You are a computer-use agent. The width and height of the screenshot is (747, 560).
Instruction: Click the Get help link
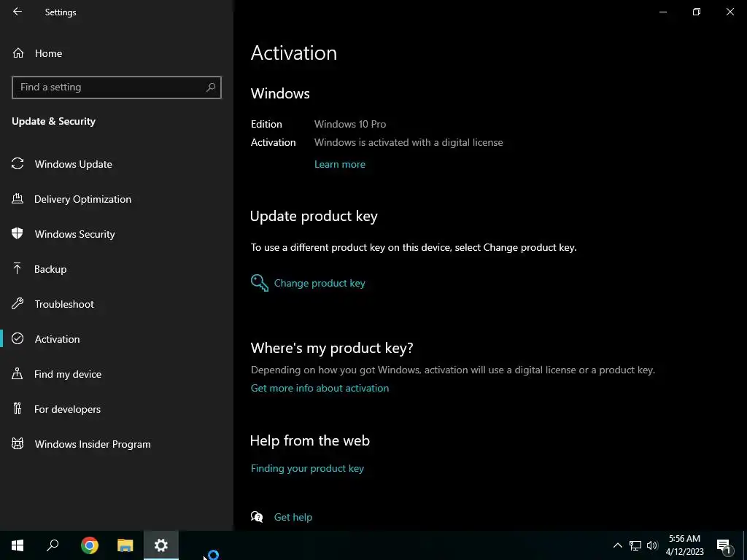(293, 517)
